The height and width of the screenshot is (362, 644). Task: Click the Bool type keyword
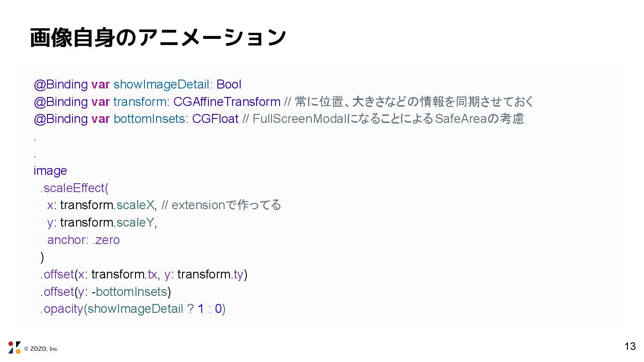click(229, 84)
